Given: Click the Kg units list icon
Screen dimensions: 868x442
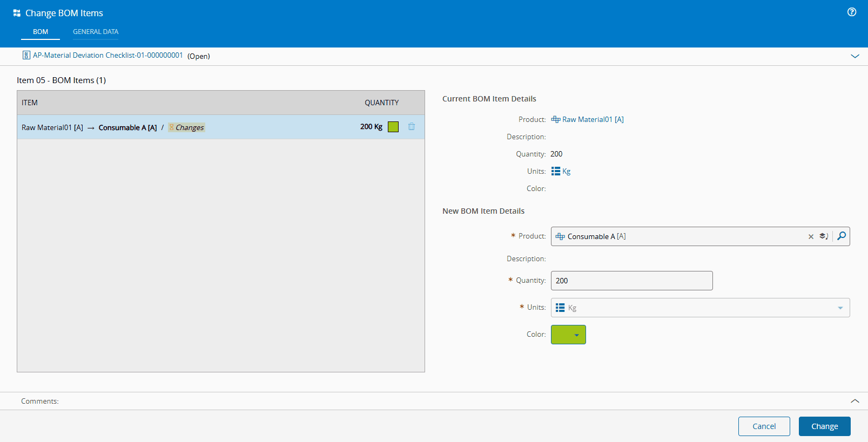Looking at the screenshot, I should coord(556,172).
